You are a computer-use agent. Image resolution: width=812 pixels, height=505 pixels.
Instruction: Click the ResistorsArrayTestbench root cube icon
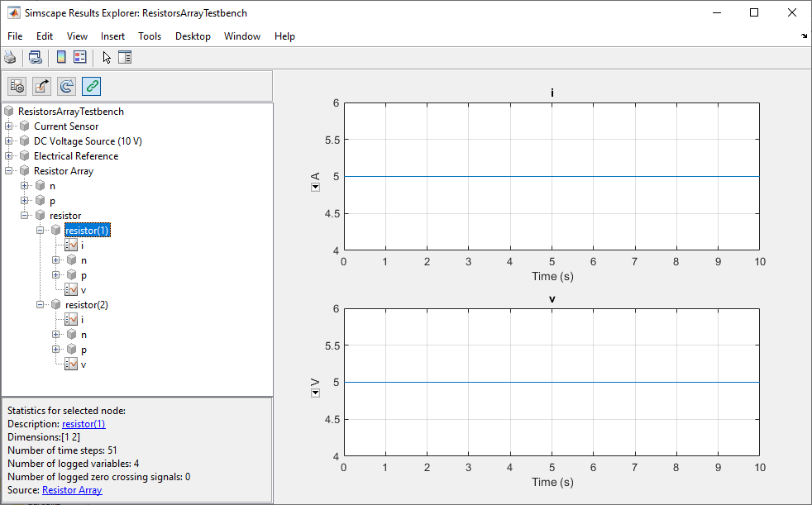pyautogui.click(x=9, y=112)
